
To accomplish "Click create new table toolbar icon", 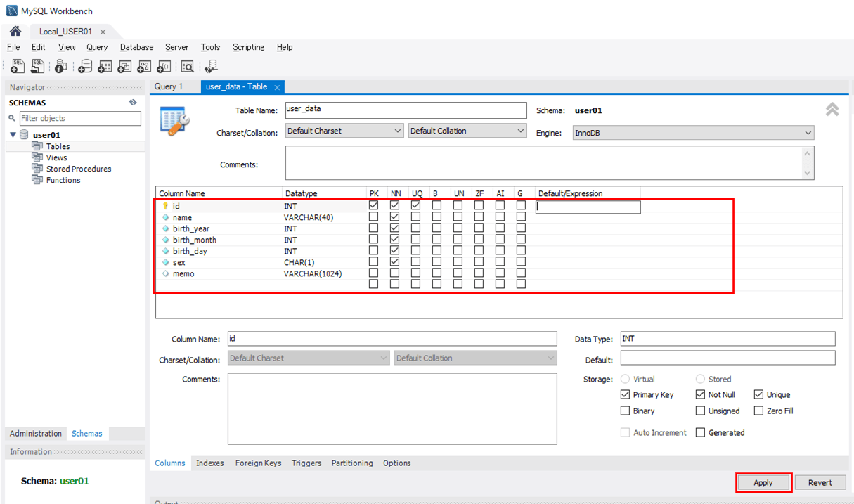I will tap(105, 67).
